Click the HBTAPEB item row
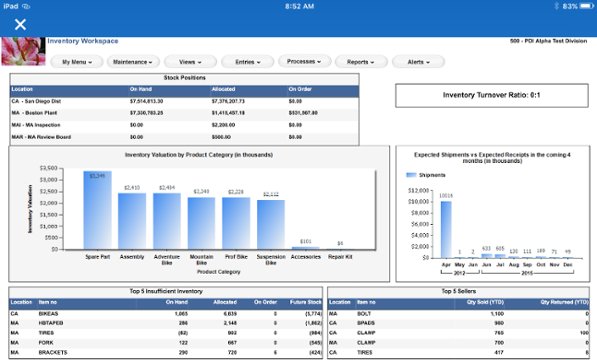 [166, 323]
